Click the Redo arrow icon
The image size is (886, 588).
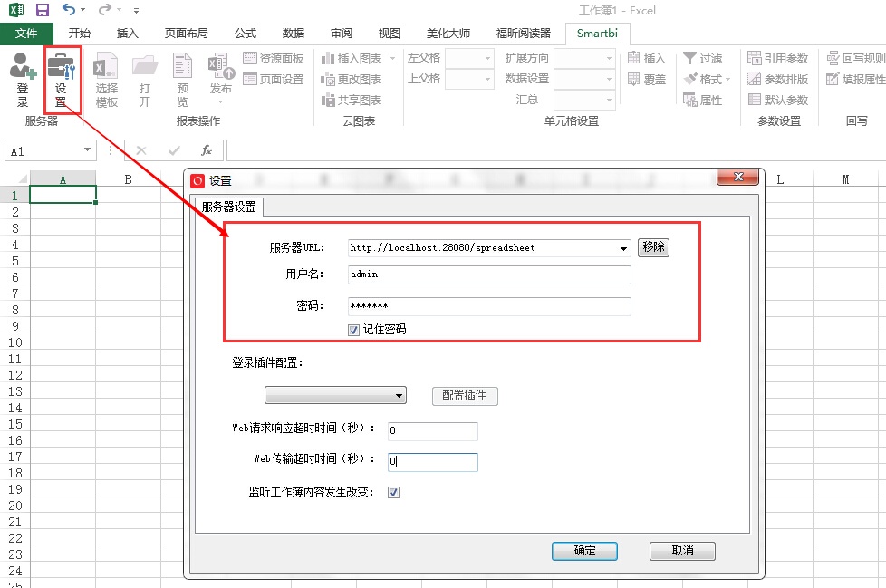click(x=104, y=10)
